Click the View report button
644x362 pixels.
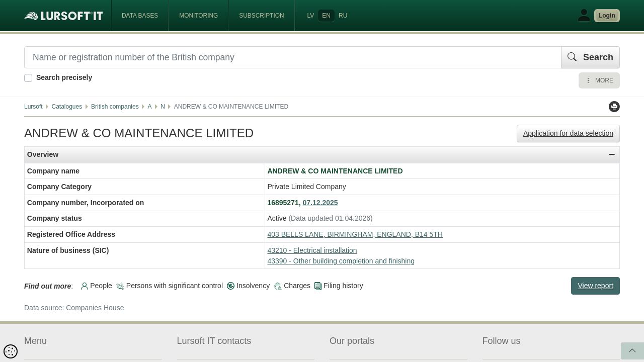pos(595,286)
